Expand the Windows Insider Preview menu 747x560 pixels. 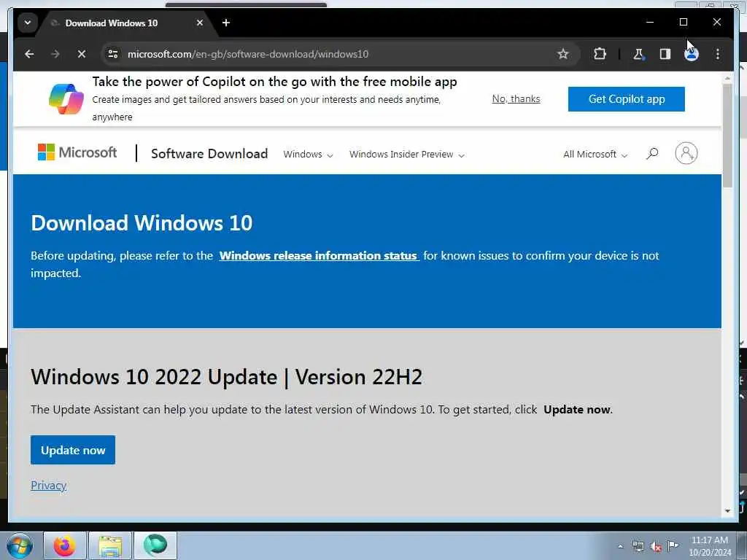click(x=406, y=155)
